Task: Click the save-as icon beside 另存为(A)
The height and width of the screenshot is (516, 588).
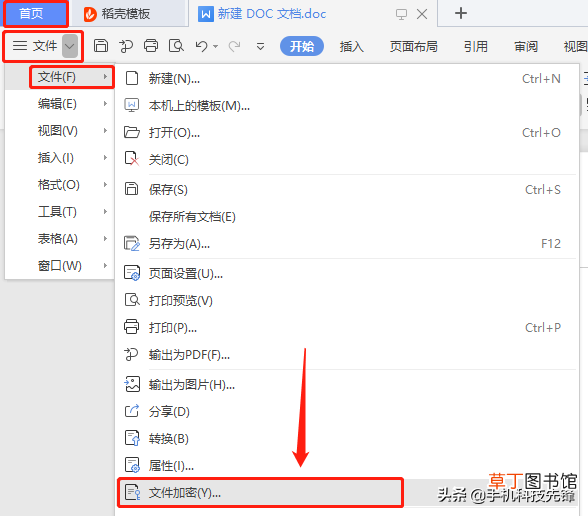Action: pos(132,243)
